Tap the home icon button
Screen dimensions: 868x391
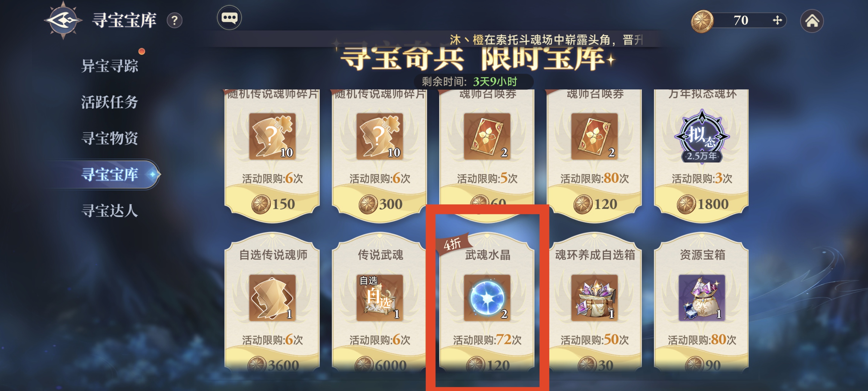point(812,21)
